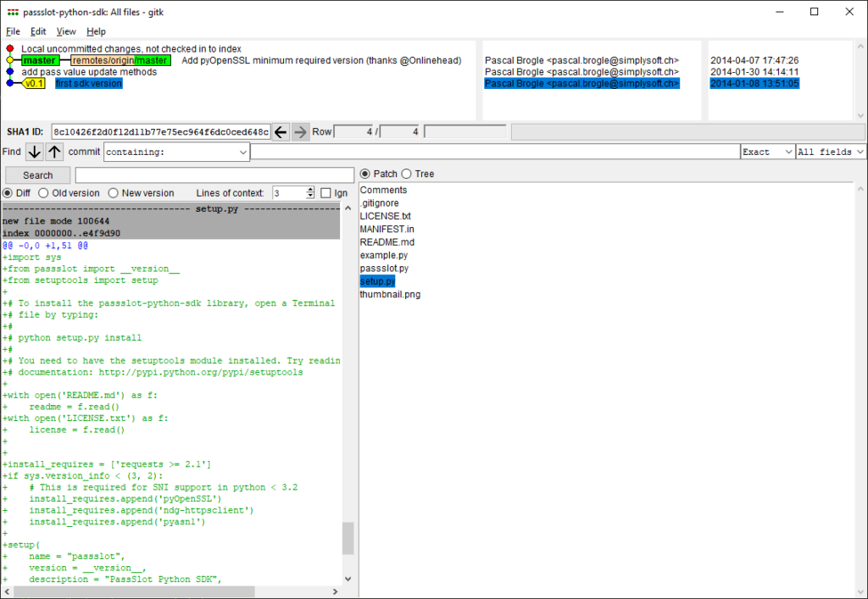The height and width of the screenshot is (599, 868).
Task: Open the View menu
Action: coord(66,31)
